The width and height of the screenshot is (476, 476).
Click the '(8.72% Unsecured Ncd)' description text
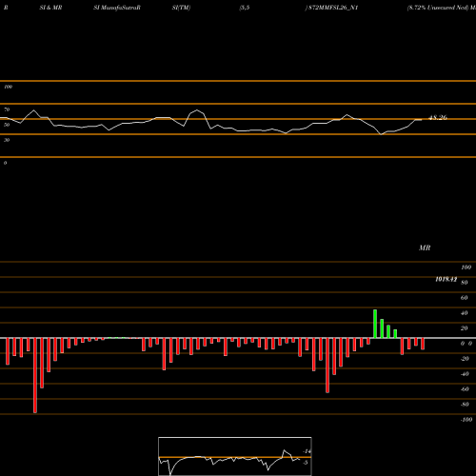438,8
